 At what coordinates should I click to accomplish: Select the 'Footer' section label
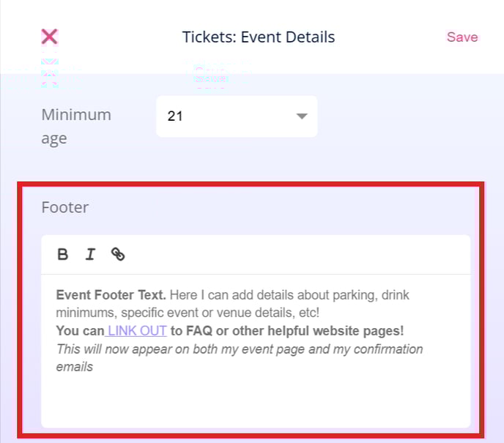click(x=65, y=207)
